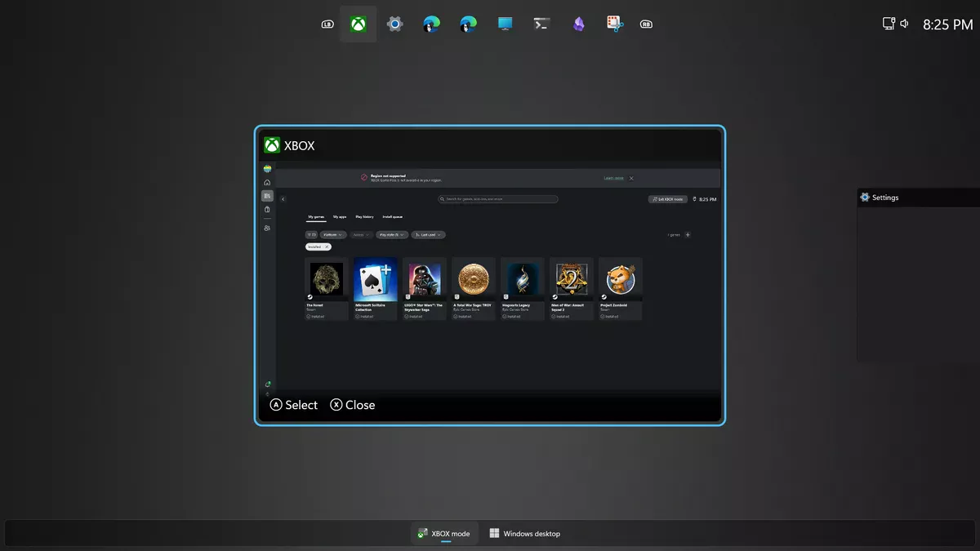Open the profile avatar in Xbox sidebar

pyautogui.click(x=267, y=169)
